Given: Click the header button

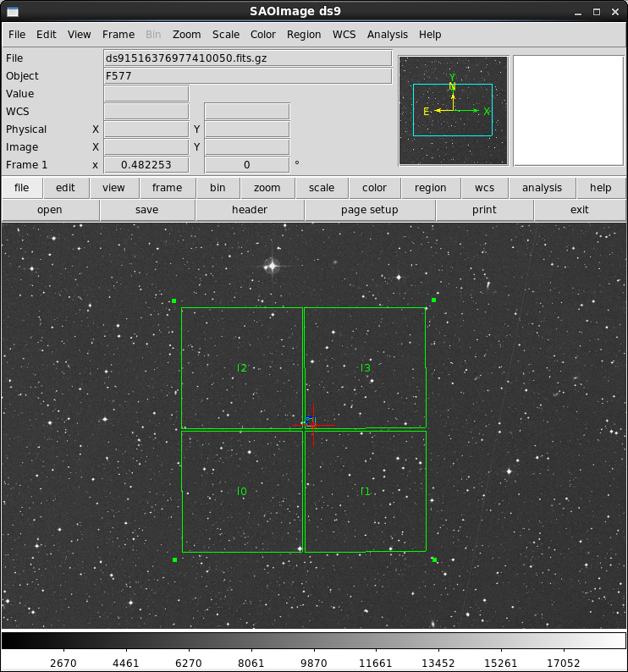Looking at the screenshot, I should pyautogui.click(x=250, y=210).
